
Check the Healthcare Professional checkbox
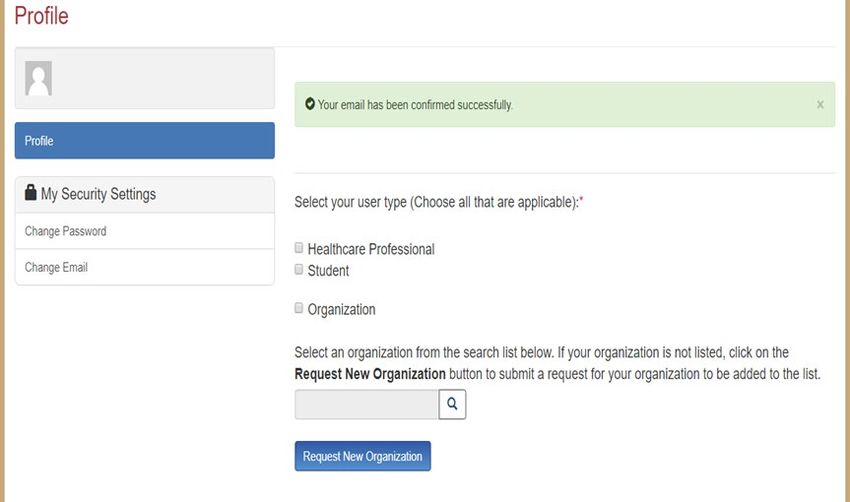(x=299, y=248)
